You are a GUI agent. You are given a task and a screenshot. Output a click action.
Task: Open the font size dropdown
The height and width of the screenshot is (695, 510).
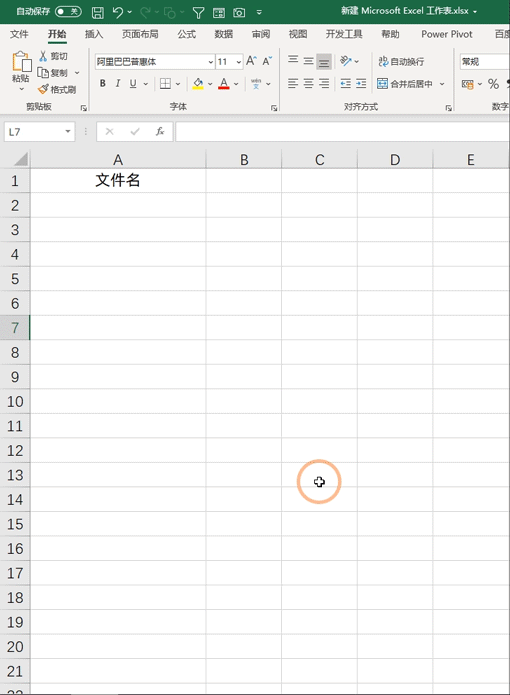(239, 62)
